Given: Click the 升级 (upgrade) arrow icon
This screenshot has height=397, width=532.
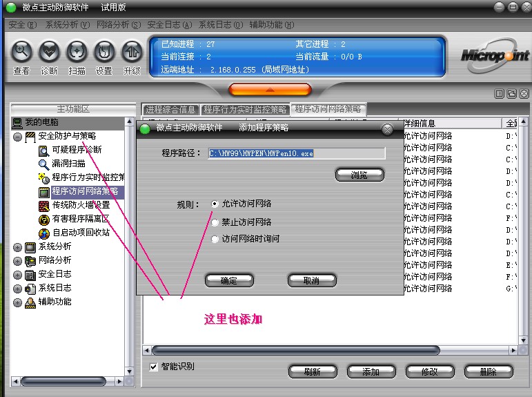Looking at the screenshot, I should coord(132,52).
